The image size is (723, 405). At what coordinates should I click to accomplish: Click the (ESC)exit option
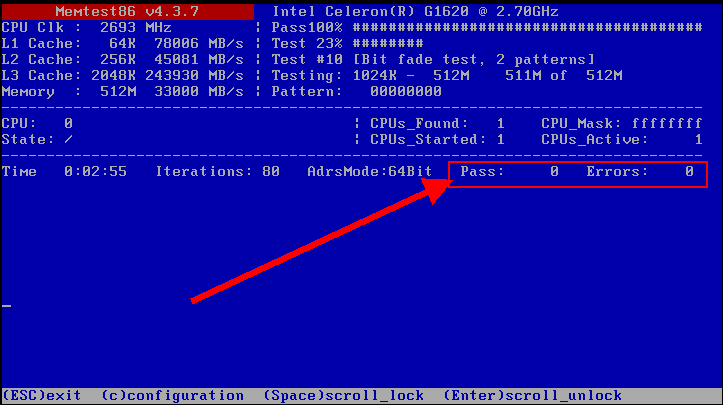[42, 395]
